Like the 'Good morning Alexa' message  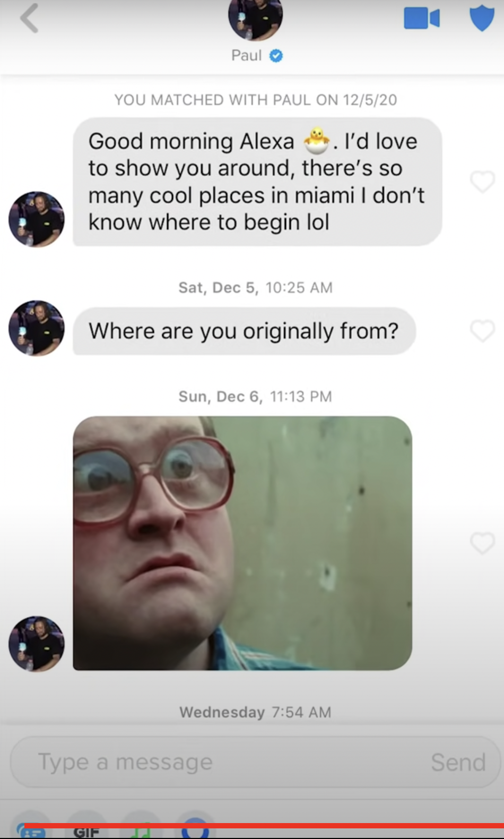[482, 182]
